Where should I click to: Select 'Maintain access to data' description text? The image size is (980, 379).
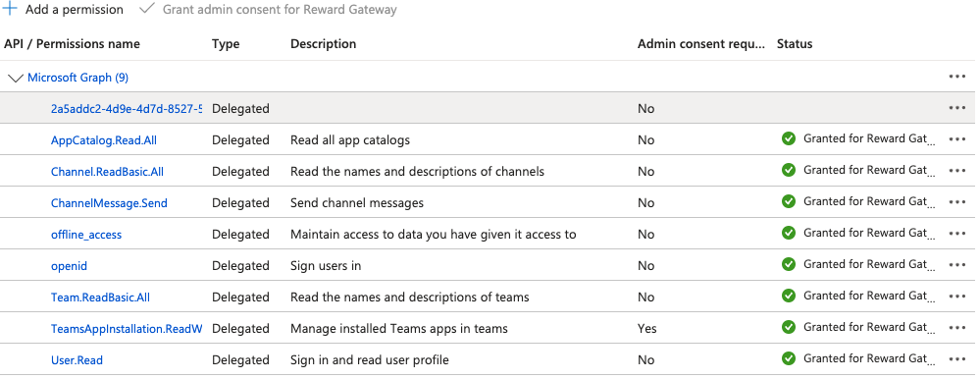pos(434,235)
